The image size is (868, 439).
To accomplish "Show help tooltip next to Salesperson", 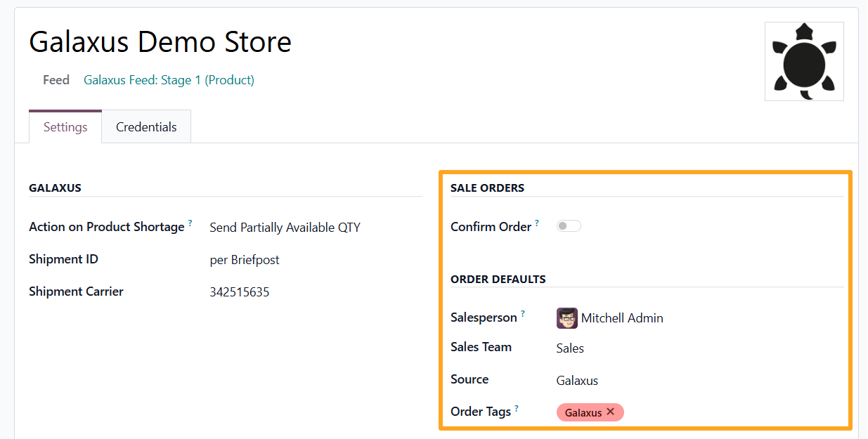I will pyautogui.click(x=523, y=314).
